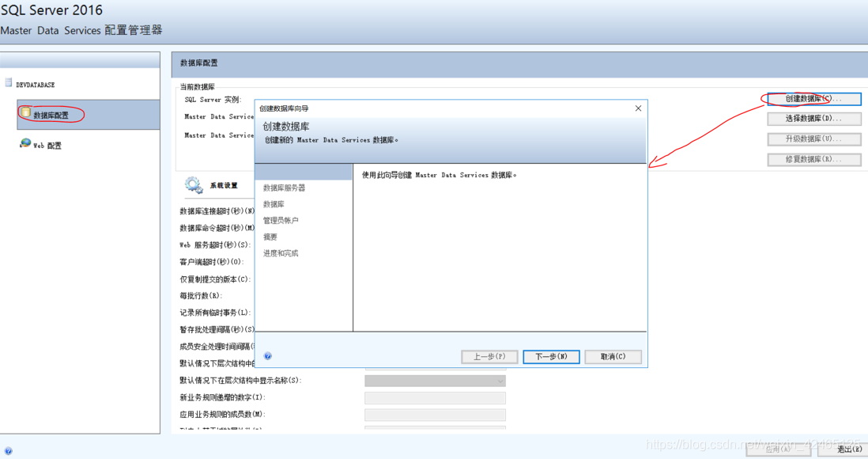This screenshot has height=459, width=868.
Task: Click the 应用业务规则的成员数 input field
Action: [435, 415]
